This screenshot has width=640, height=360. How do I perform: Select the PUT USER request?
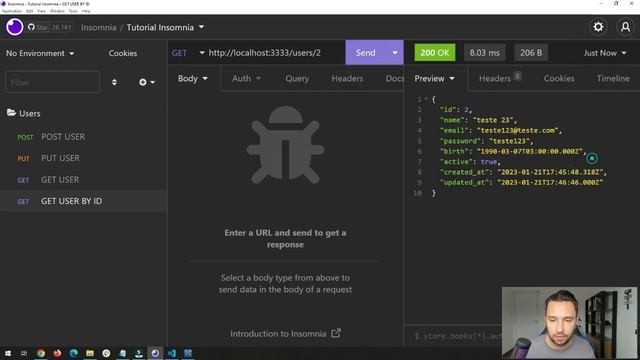click(83, 158)
